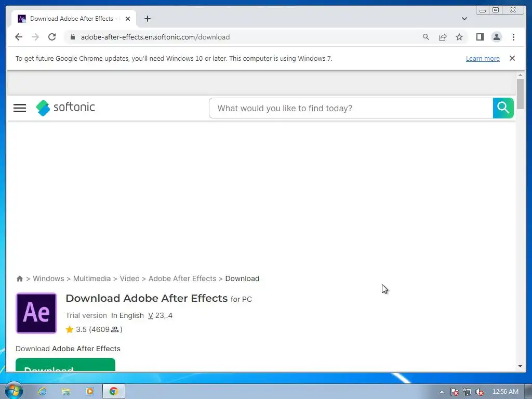Reload the Softonic page
The image size is (532, 399).
tap(52, 37)
